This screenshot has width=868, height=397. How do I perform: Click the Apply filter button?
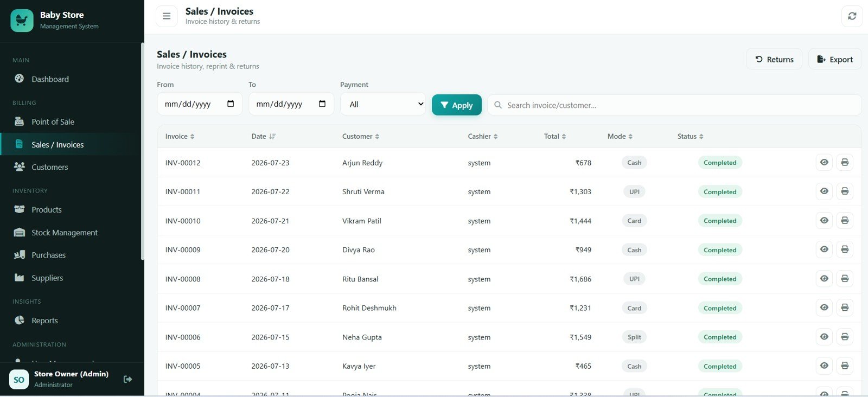point(456,105)
